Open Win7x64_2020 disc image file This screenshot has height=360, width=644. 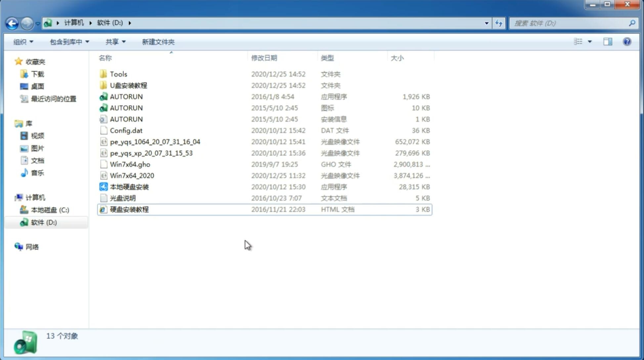point(132,176)
